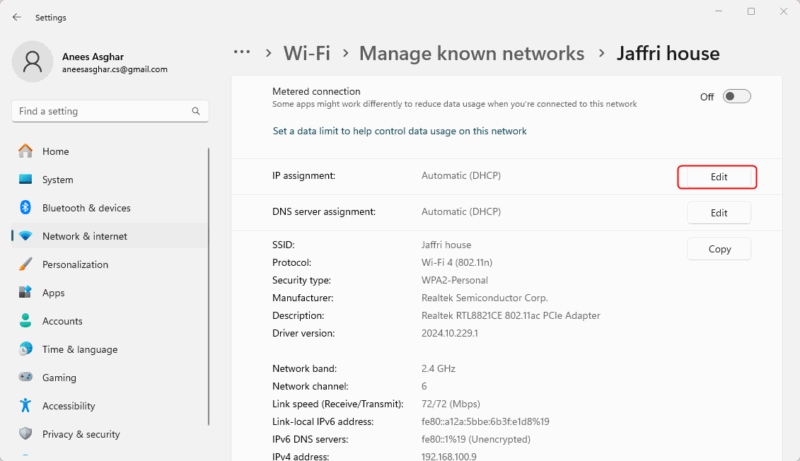Viewport: 800px width, 461px height.
Task: Expand breadcrumb ellipsis for hidden path
Action: coord(241,52)
